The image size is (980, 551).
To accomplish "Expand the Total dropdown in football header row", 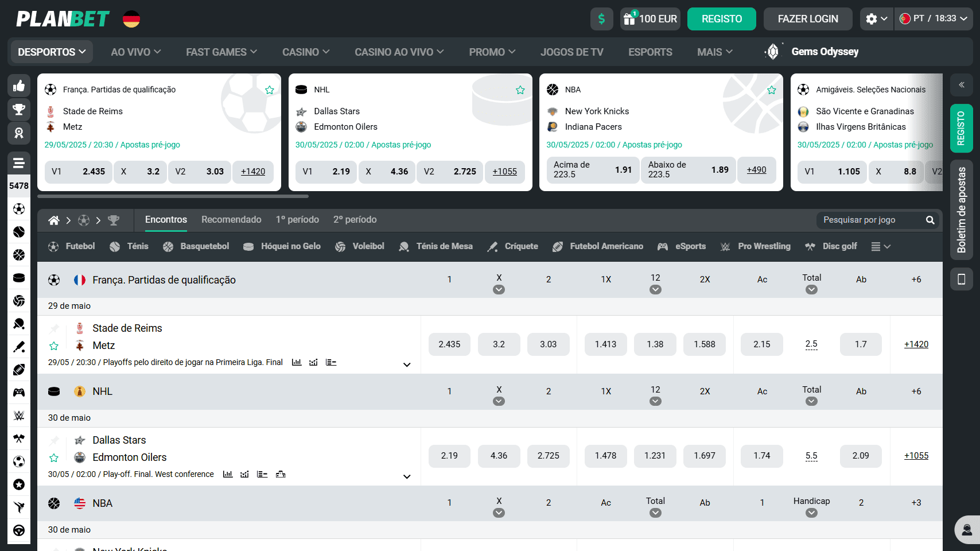I will 811,290.
